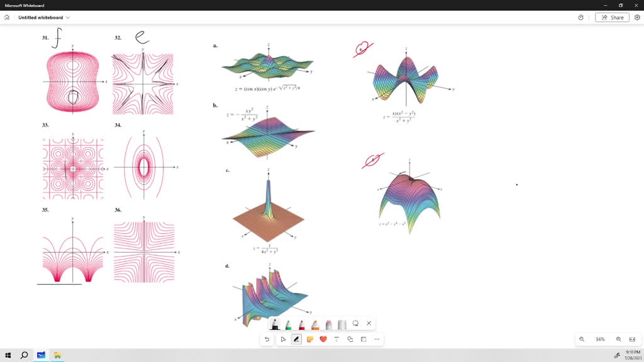
Task: Insert a text box with the T tool
Action: (336, 339)
